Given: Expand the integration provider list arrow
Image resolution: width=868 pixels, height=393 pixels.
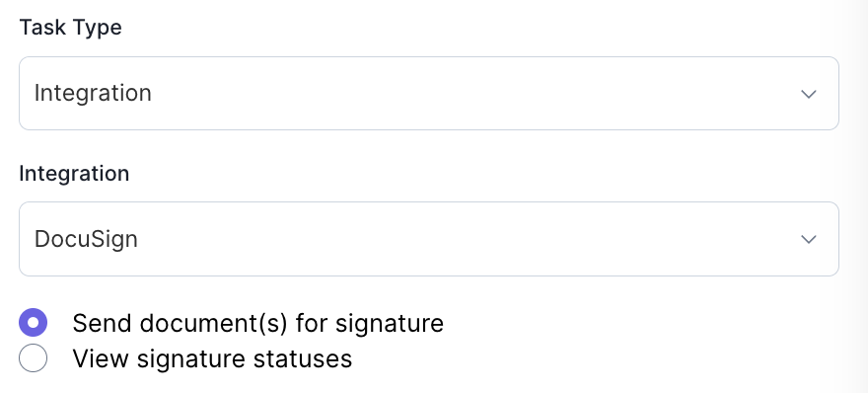Looking at the screenshot, I should [809, 240].
